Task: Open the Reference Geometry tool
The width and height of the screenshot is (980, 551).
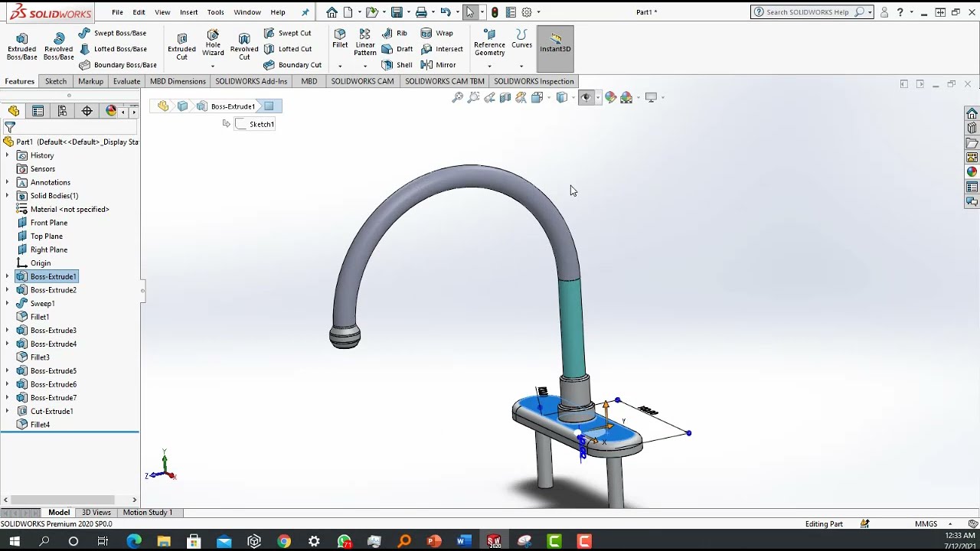Action: click(x=489, y=43)
